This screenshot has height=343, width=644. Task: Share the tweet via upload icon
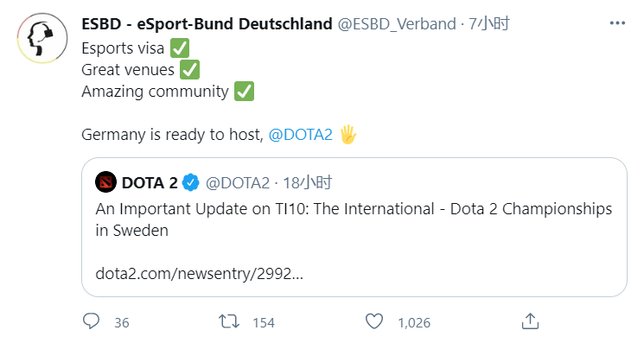coord(530,321)
